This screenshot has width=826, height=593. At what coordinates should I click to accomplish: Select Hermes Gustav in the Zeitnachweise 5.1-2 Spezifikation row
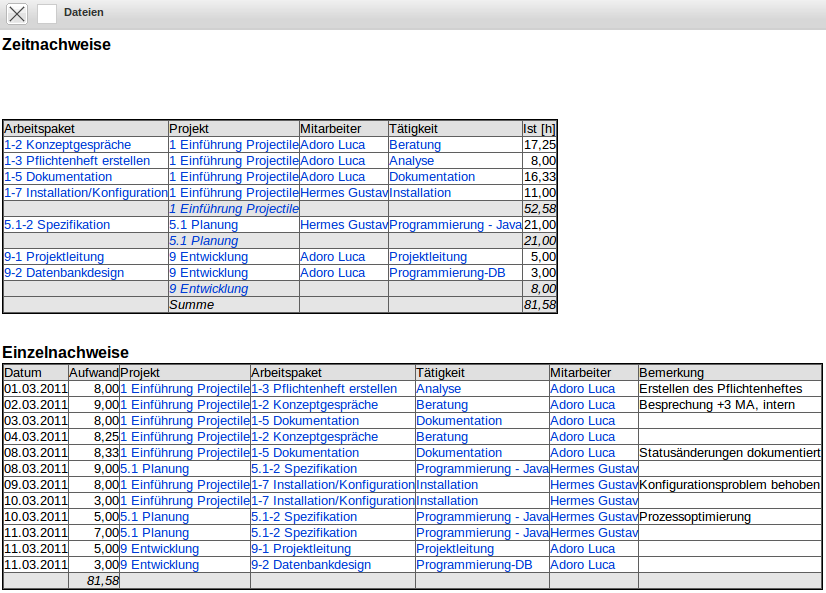pyautogui.click(x=343, y=225)
